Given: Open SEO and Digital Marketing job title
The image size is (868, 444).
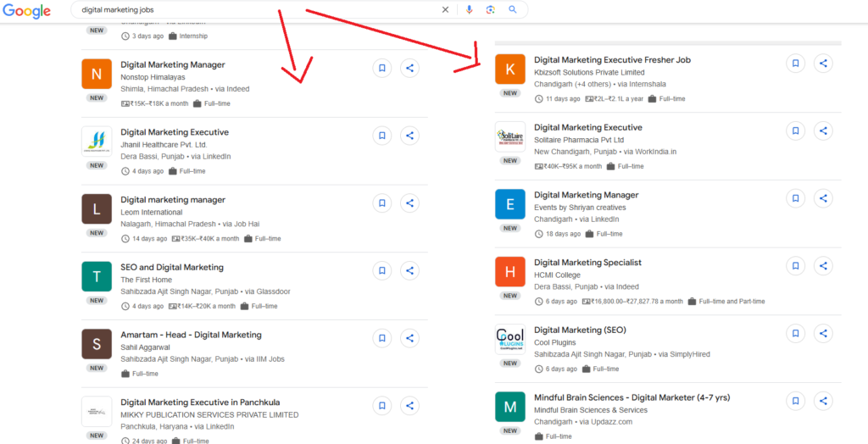Looking at the screenshot, I should pos(172,268).
